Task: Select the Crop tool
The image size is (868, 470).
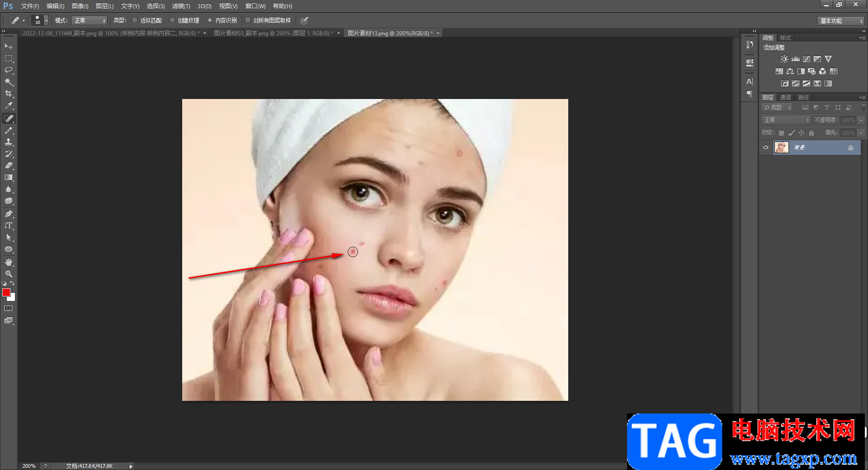Action: point(9,94)
